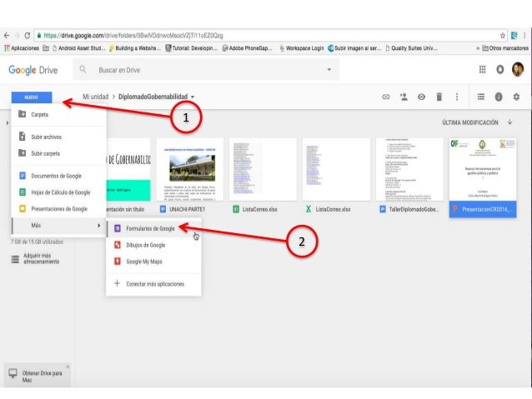Click Mi unidad breadcrumb
Screen dimensions: 532x399
click(95, 97)
